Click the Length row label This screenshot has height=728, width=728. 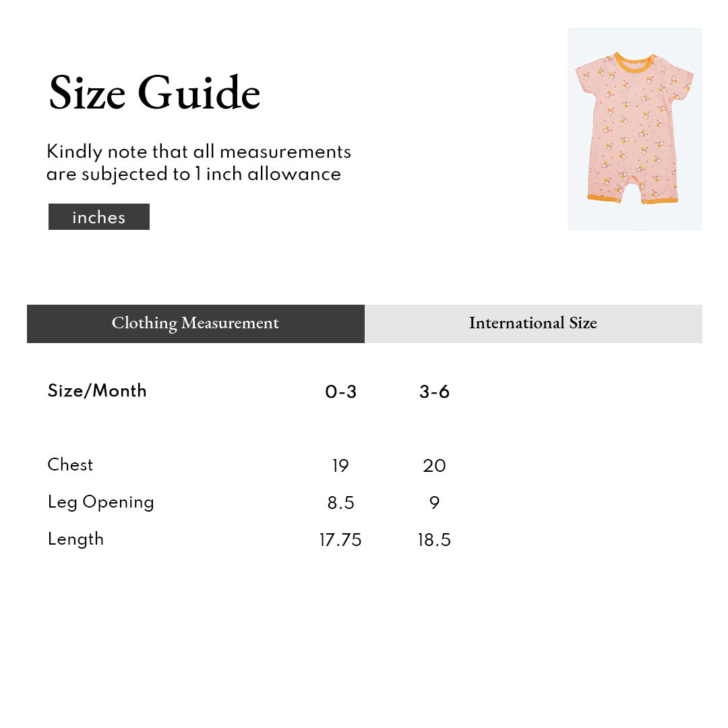point(75,539)
